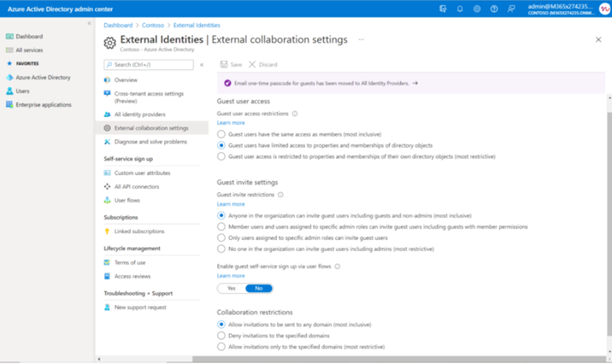This screenshot has width=612, height=364.
Task: Click the Overview icon in External Identities menu
Action: pos(107,80)
